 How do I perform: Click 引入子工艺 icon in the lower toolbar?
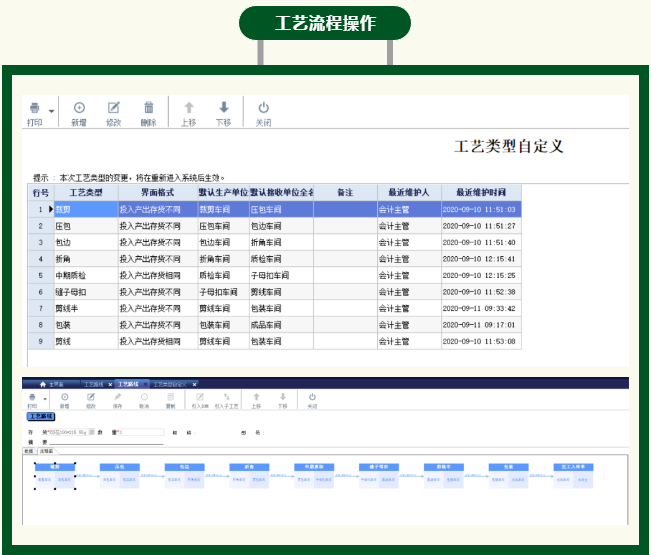point(226,397)
